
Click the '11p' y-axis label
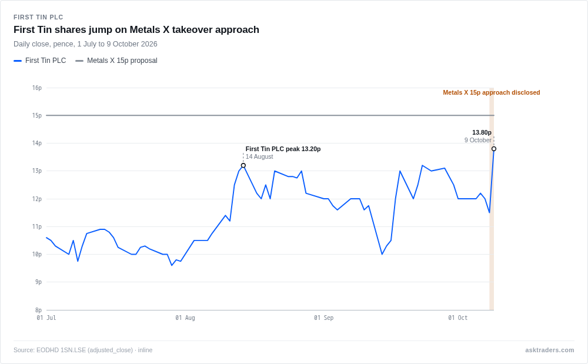point(36,227)
